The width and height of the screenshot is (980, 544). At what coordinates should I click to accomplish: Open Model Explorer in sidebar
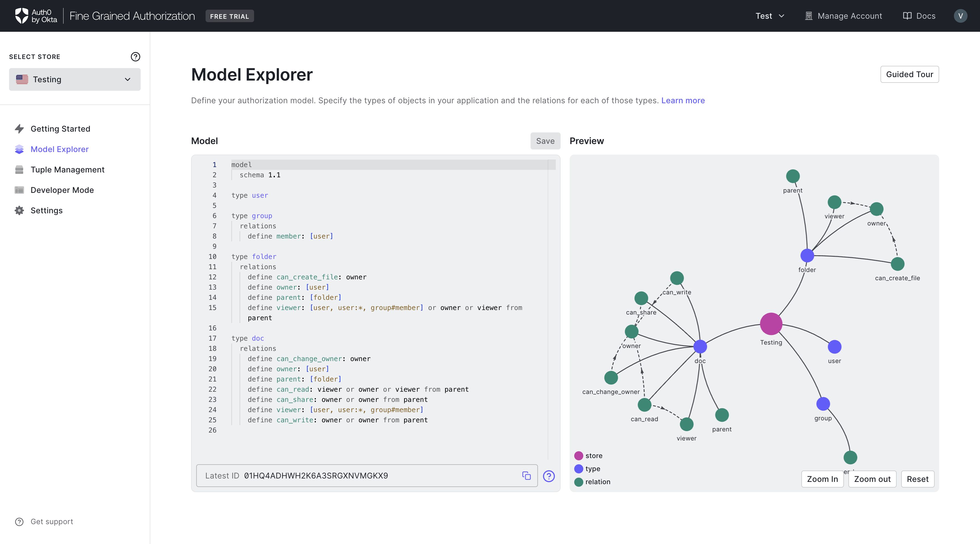click(59, 149)
